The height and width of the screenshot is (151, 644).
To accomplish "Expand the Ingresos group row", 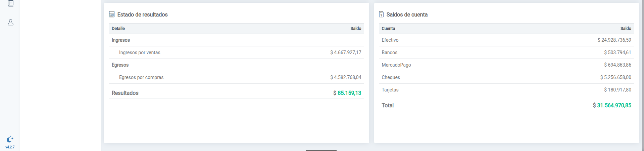I will pos(121,40).
